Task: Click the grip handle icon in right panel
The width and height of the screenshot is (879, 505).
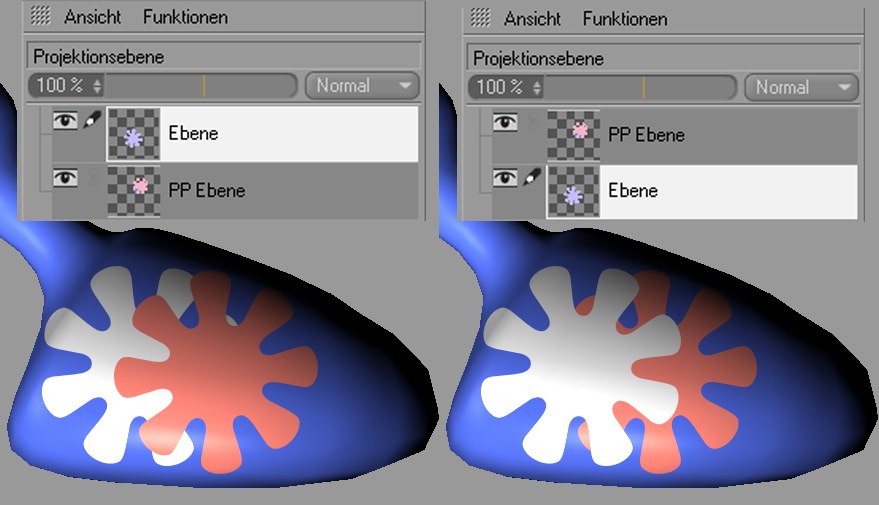Action: pyautogui.click(x=480, y=18)
